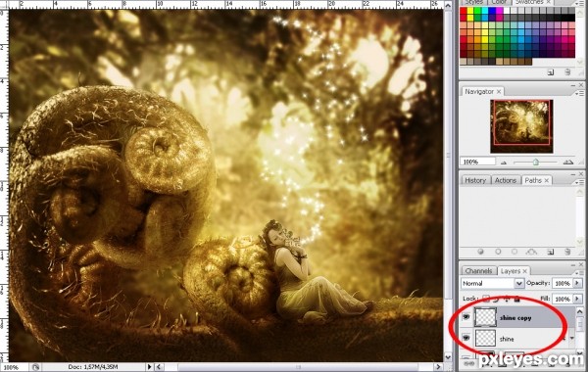Select the shine layer name
Viewport: 588px width, 372px height.
pos(507,339)
